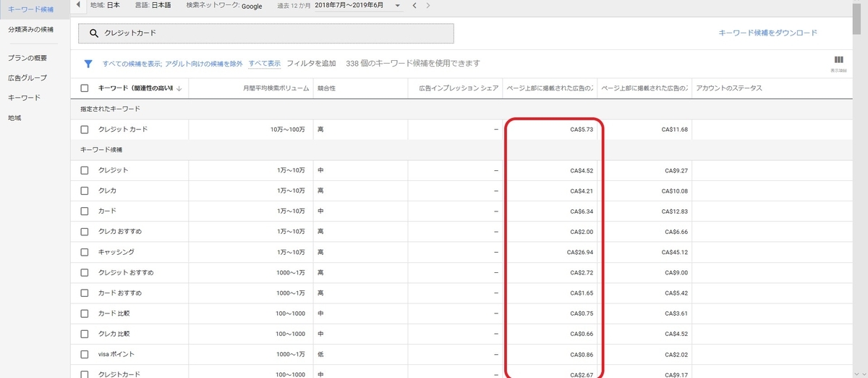Click the collapse sidebar arrow icon
Viewport: 868px width, 378px height.
click(77, 5)
